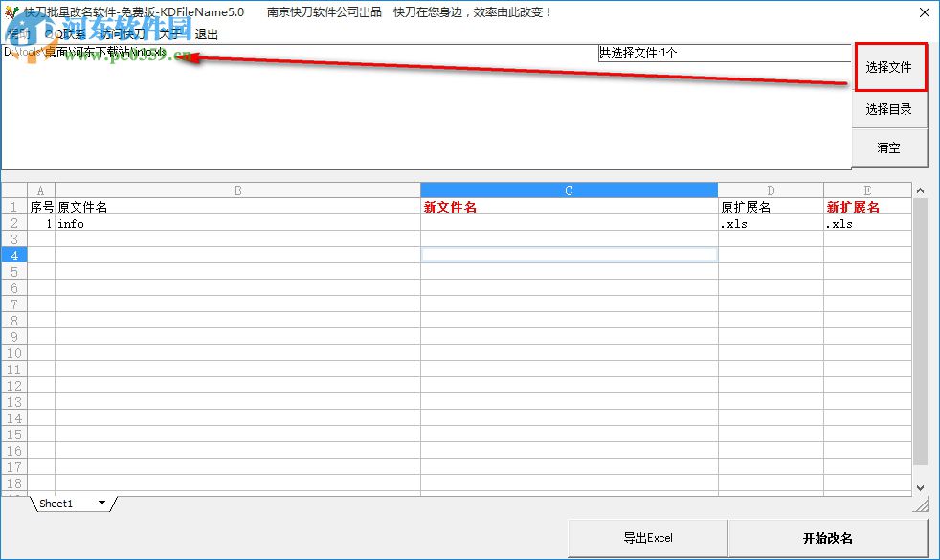Select the Sheet1 tab label
Viewport: 940px width, 560px height.
tap(57, 503)
